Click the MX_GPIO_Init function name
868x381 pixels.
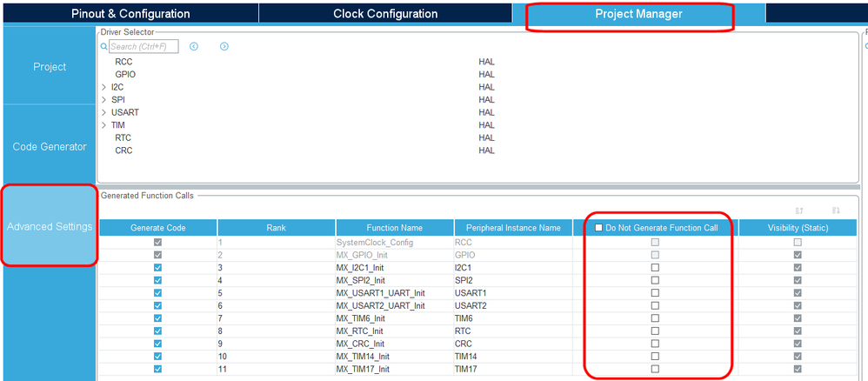[x=360, y=255]
